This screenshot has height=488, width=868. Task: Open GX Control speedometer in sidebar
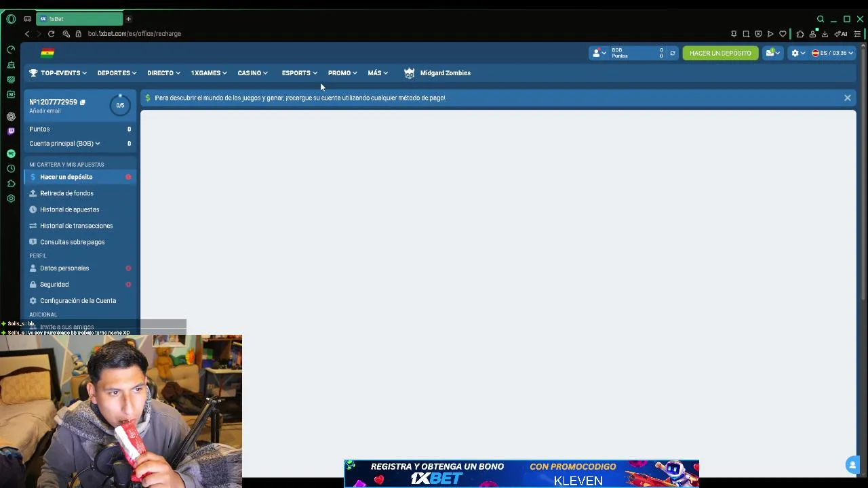coord(11,49)
